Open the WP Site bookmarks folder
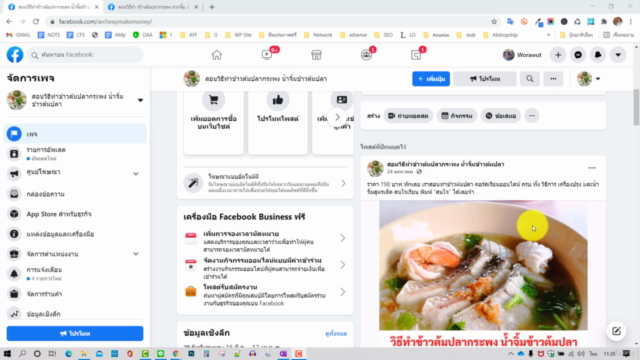The image size is (640, 360). [x=238, y=35]
